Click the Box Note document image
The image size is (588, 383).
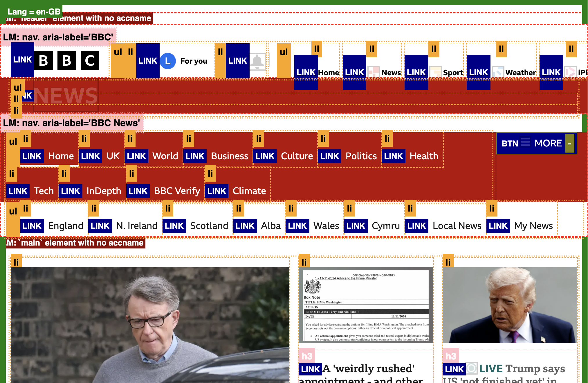tap(366, 305)
